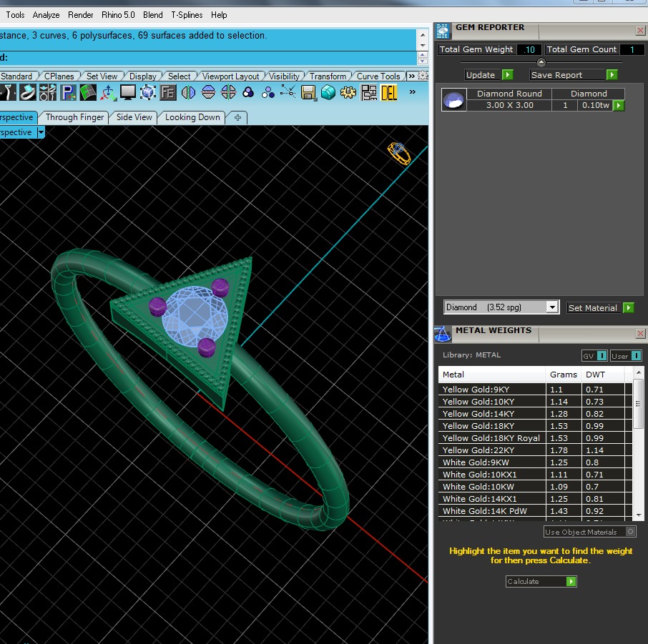
Task: Open the T-Splines menu
Action: point(187,15)
